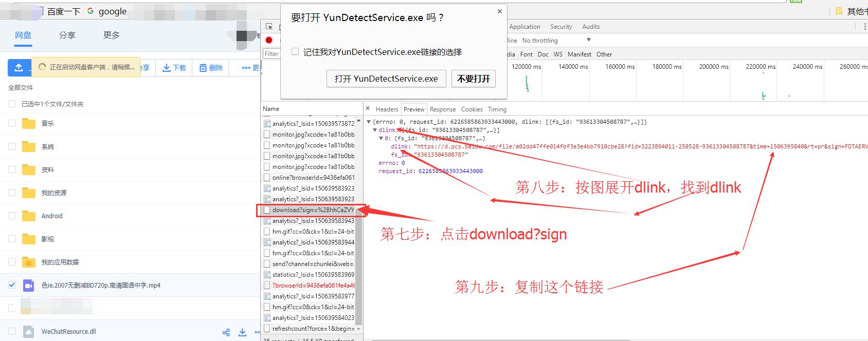The height and width of the screenshot is (341, 868).
Task: Select the send?channel=chunlei request row
Action: (x=309, y=264)
